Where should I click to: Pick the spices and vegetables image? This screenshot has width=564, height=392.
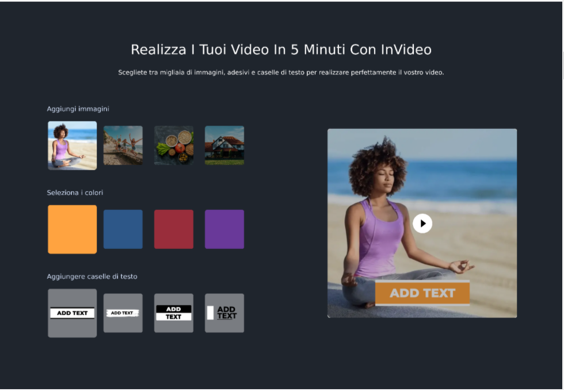click(x=173, y=145)
